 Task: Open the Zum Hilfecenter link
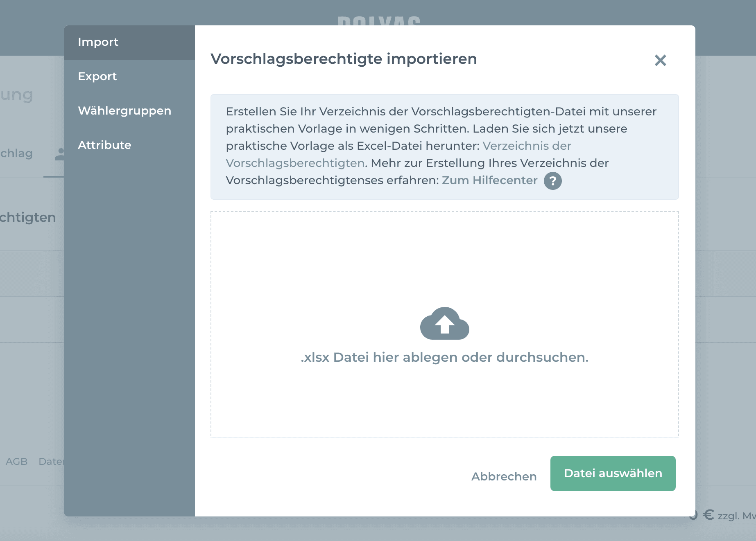489,180
